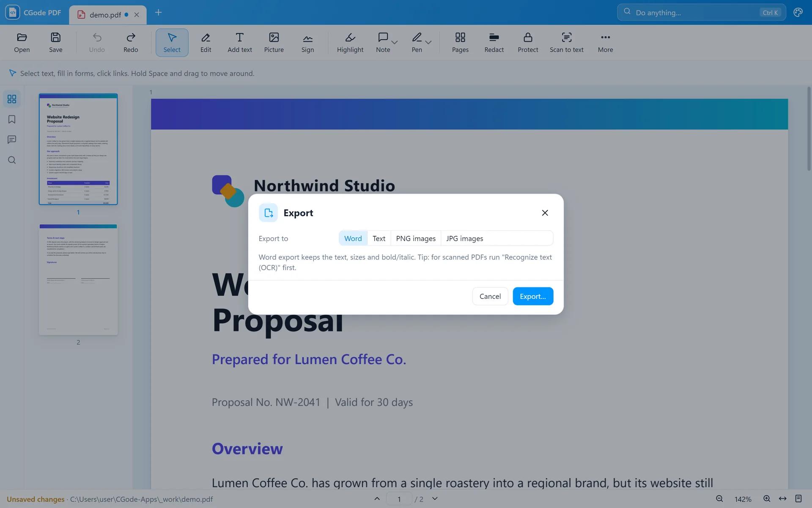The image size is (812, 508).
Task: Open the Sign tool
Action: [x=307, y=42]
